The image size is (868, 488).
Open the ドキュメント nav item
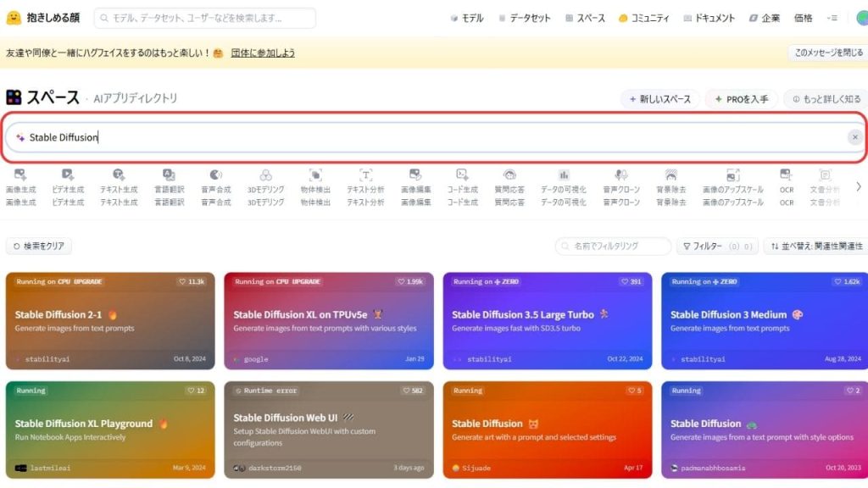(709, 19)
